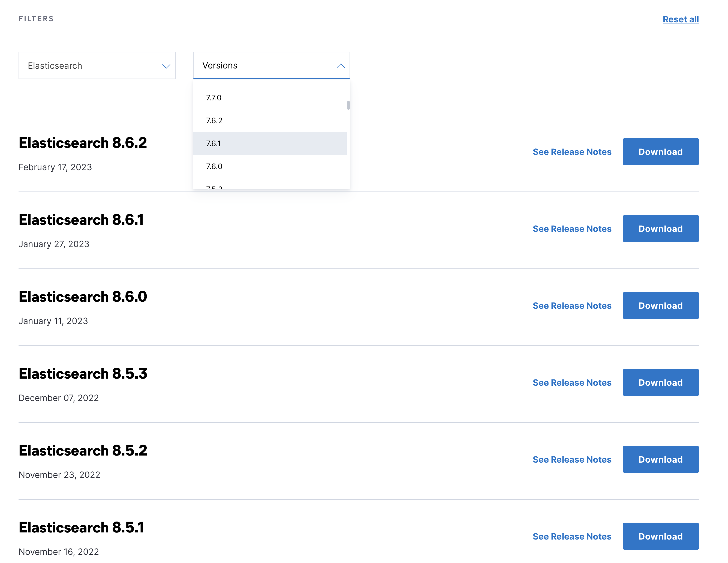The image size is (728, 563).
Task: Download Elasticsearch 8.5.1
Action: point(660,536)
